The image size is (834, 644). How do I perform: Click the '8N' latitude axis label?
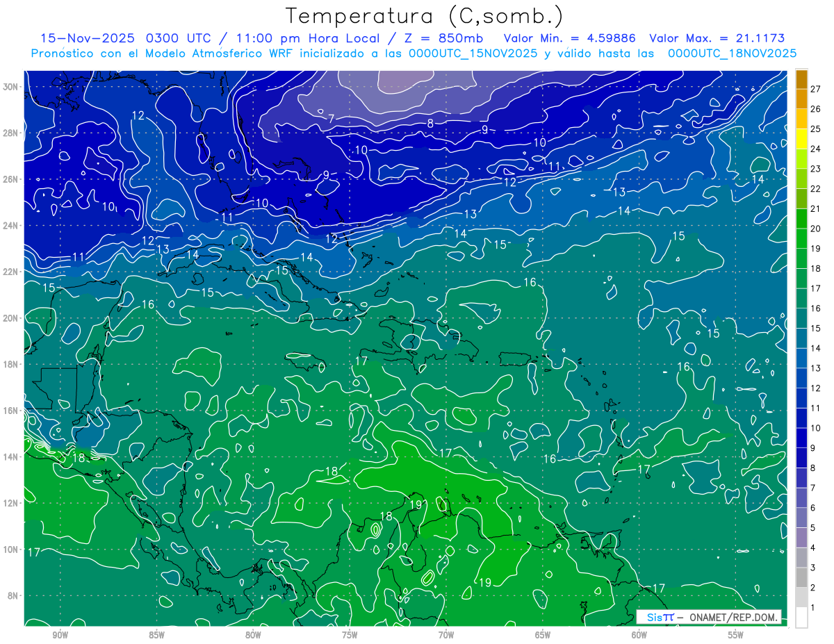[x=14, y=596]
